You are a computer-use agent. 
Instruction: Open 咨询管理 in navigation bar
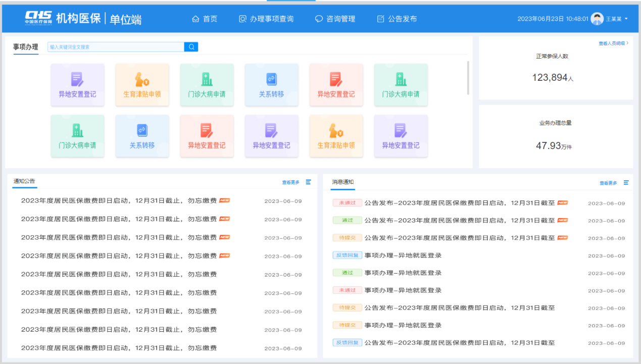335,19
